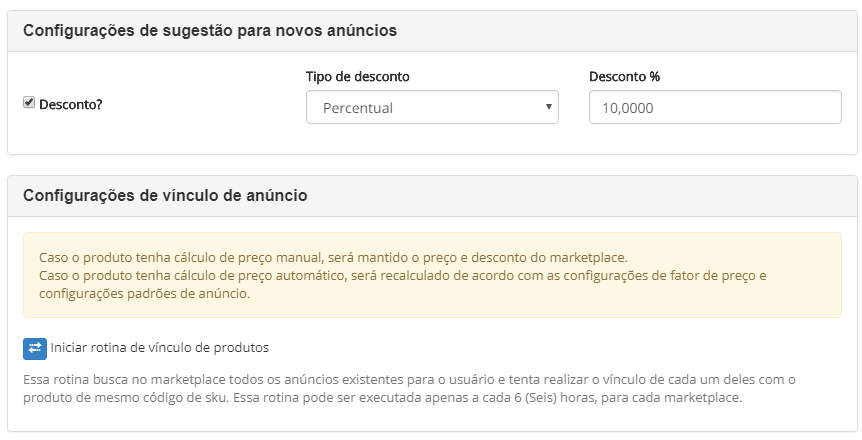Click the "Desconto %" field label
Screen dimensions: 862x440
point(625,76)
